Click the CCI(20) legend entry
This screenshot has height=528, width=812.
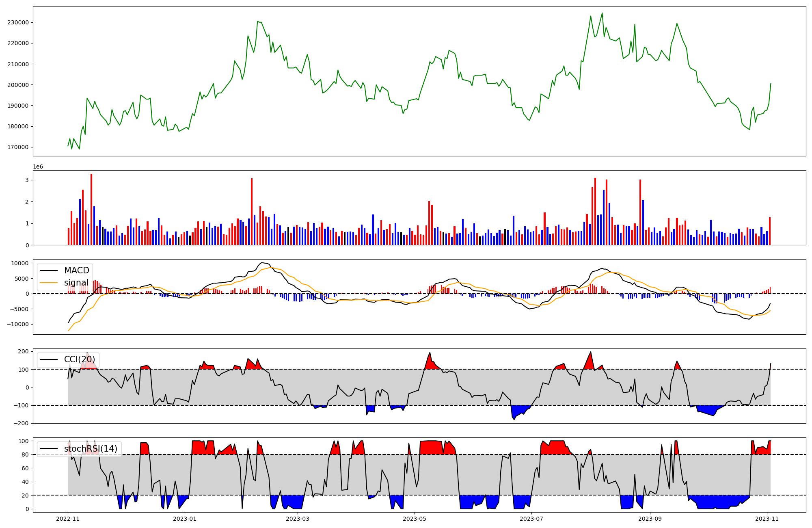click(x=79, y=359)
